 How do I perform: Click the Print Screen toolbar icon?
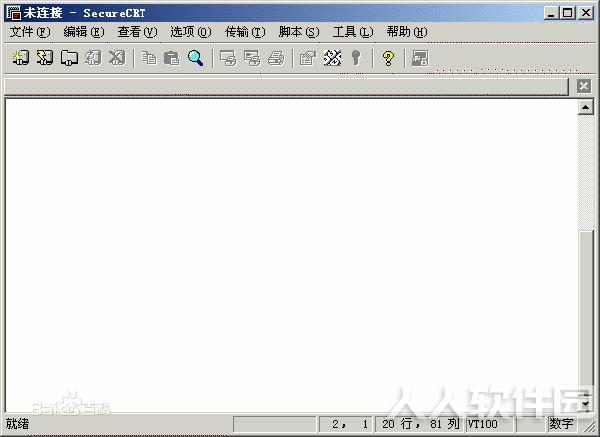pyautogui.click(x=228, y=58)
